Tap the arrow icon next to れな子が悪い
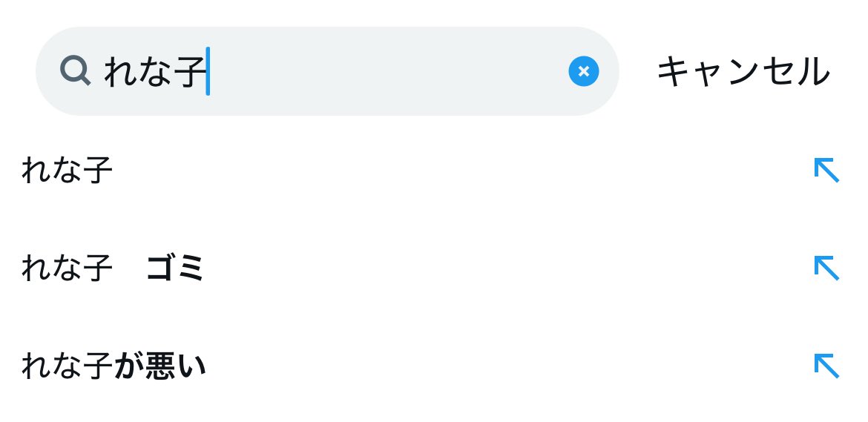 coord(826,366)
